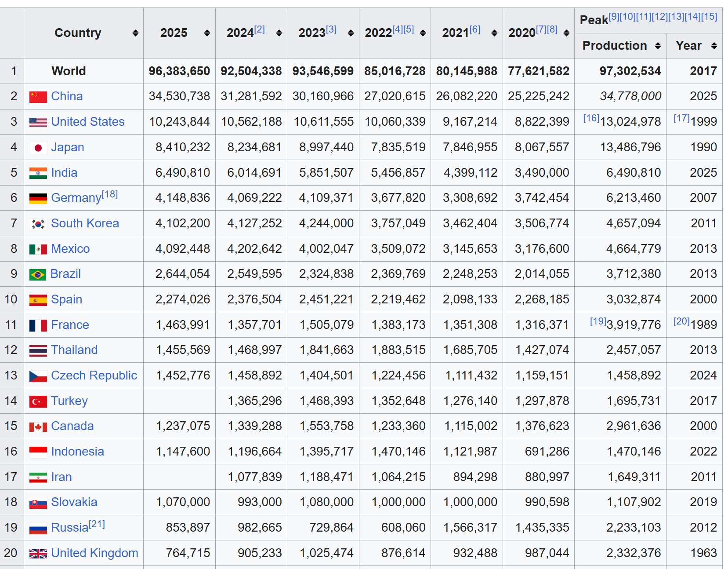Click the Slovakia flag icon
Screen dimensions: 728x569
38,503
